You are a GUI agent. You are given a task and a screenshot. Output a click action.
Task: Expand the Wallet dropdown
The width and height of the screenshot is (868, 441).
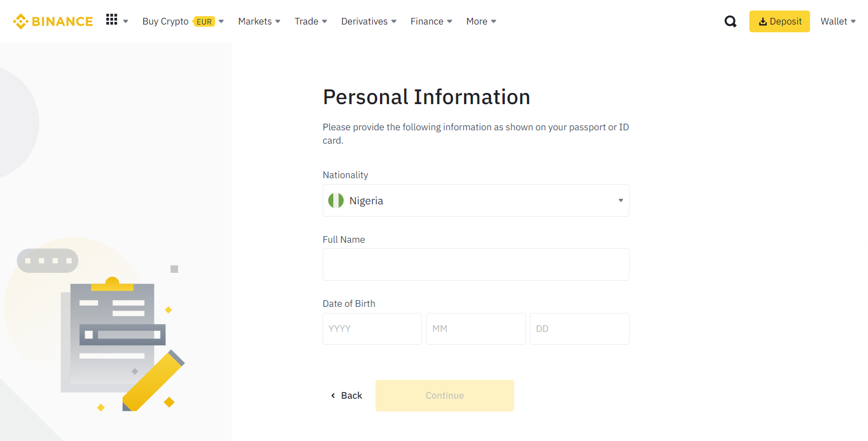838,21
